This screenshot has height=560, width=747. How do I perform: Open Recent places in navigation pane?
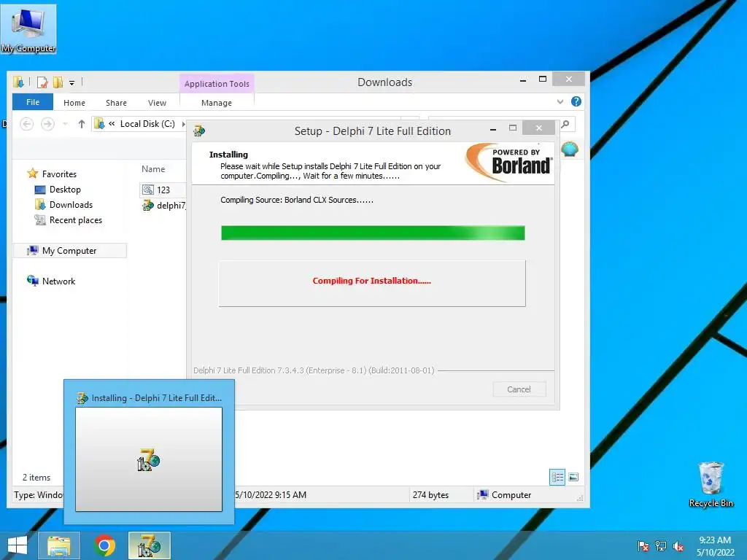coord(75,219)
